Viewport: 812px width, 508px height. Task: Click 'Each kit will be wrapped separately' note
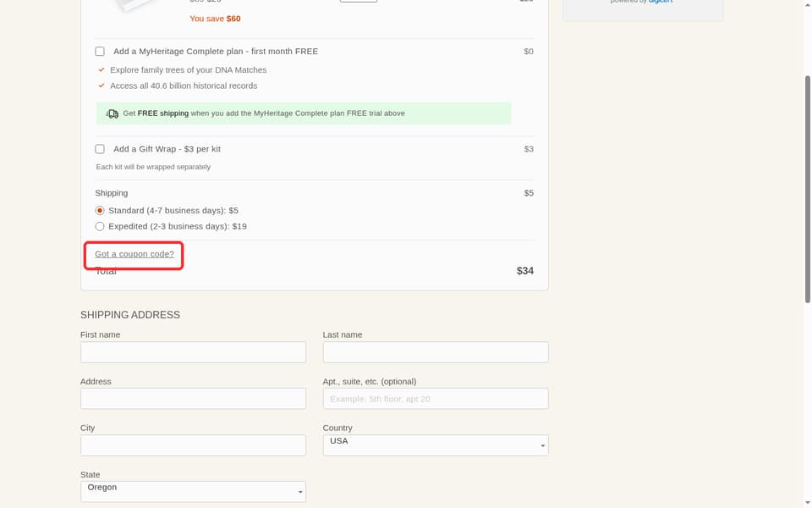click(153, 167)
